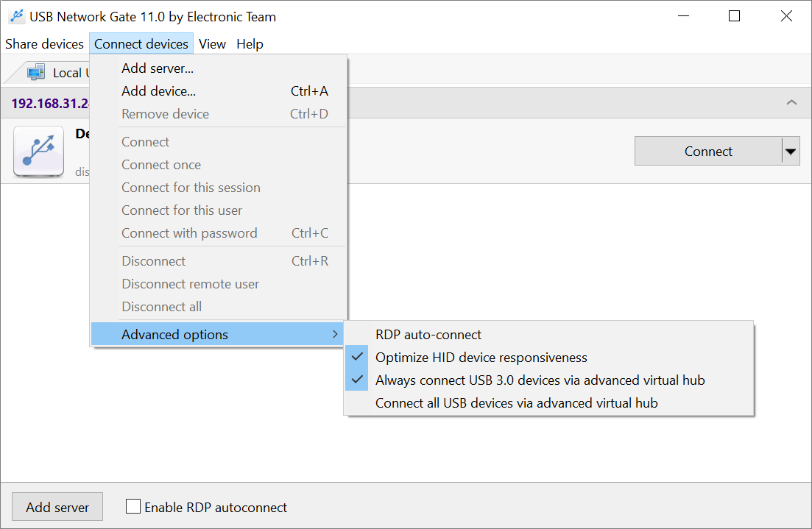Select Connect once in the menu
Screen dimensions: 812x529
point(218,165)
